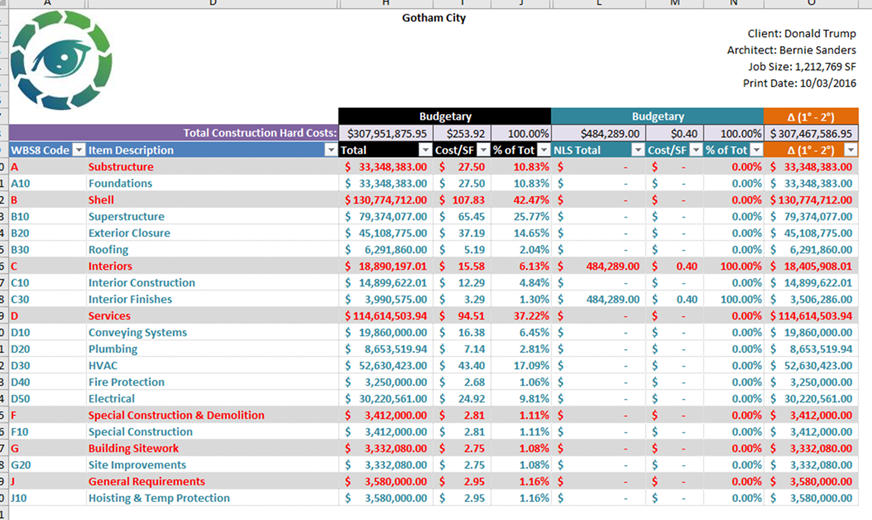Select the Print Date: 10/03/2016 cell
The width and height of the screenshot is (872, 520).
(799, 83)
